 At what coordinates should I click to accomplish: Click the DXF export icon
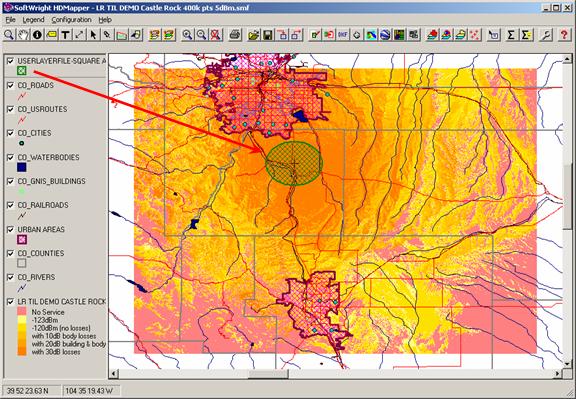click(x=343, y=35)
